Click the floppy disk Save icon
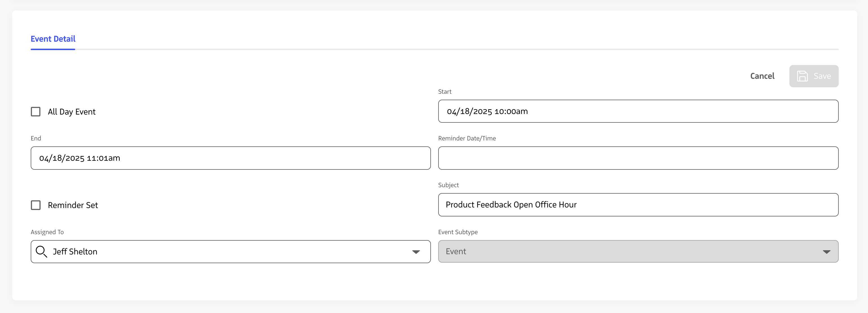The image size is (868, 313). (802, 76)
